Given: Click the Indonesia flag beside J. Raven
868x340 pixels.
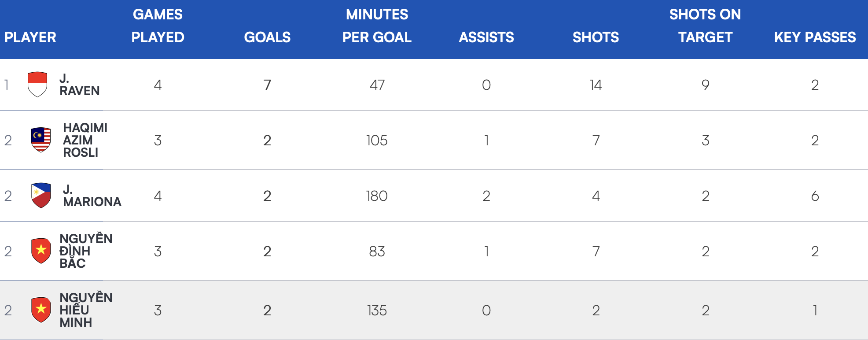Looking at the screenshot, I should pos(37,84).
